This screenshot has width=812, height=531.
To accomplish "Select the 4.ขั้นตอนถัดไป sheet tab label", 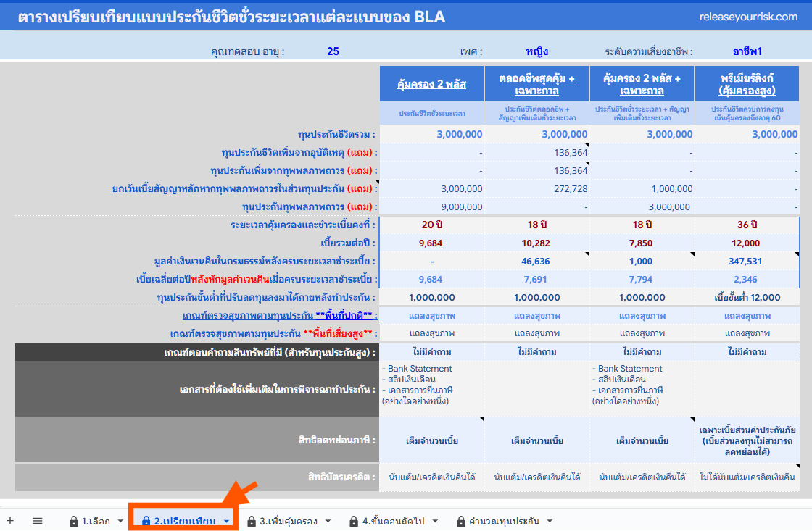I will [397, 522].
